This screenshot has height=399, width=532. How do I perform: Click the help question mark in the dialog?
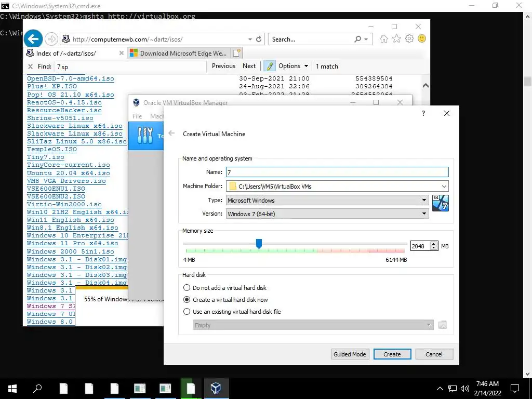coord(423,113)
